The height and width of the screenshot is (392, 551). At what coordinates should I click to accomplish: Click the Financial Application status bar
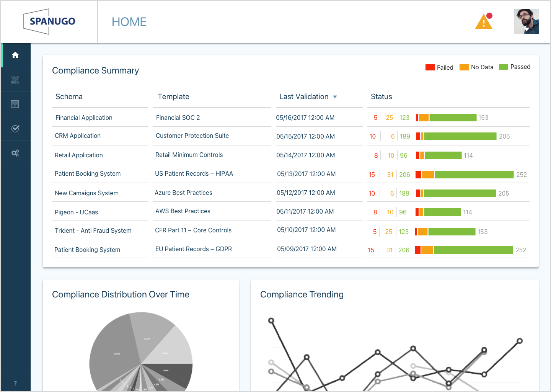click(447, 118)
